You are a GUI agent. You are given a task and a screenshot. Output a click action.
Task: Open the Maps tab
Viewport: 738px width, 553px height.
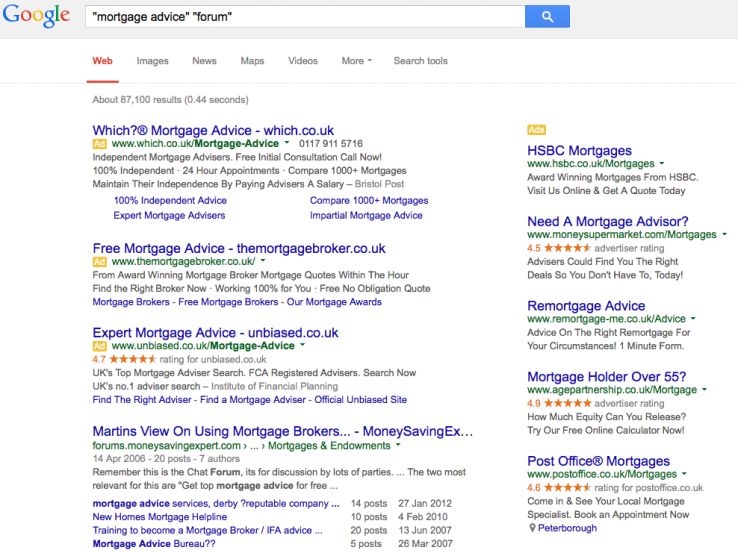point(252,61)
